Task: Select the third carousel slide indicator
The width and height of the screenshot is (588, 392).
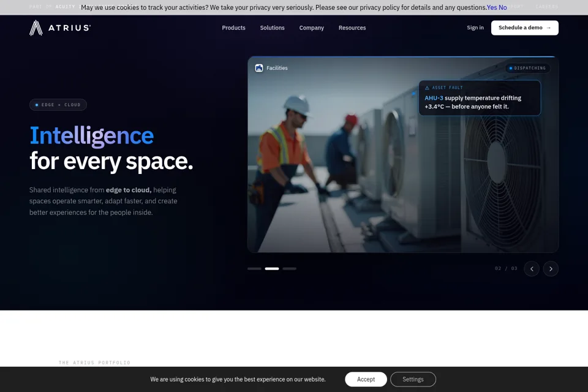Action: click(x=290, y=269)
